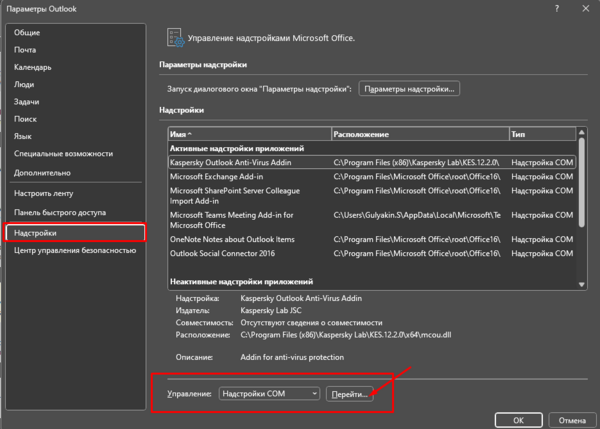Select the Microsoft Exchange Add-in row
This screenshot has height=429, width=600.
click(x=372, y=176)
